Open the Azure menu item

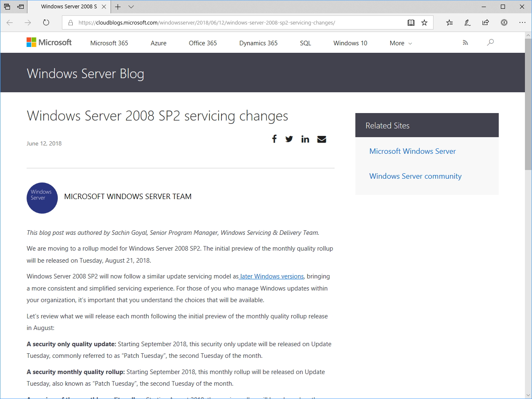pyautogui.click(x=158, y=43)
